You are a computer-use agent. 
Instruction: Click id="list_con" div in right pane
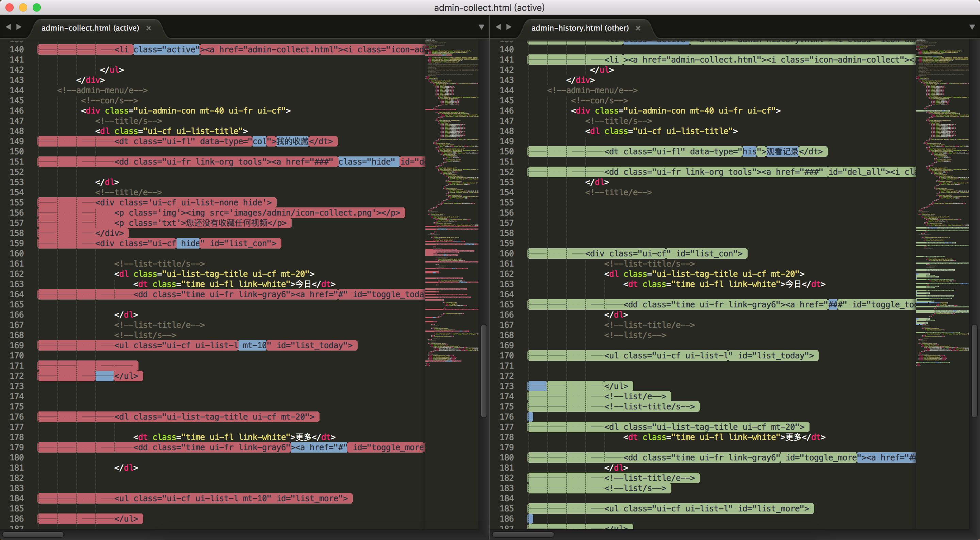[664, 254]
